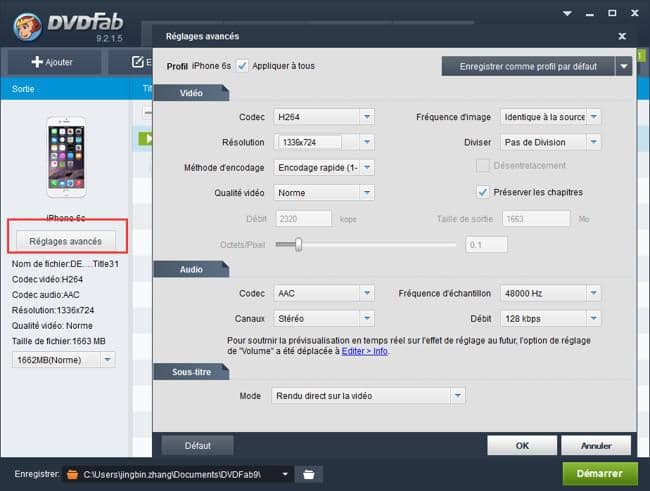Click the Codec audio:AAC text

click(x=45, y=294)
